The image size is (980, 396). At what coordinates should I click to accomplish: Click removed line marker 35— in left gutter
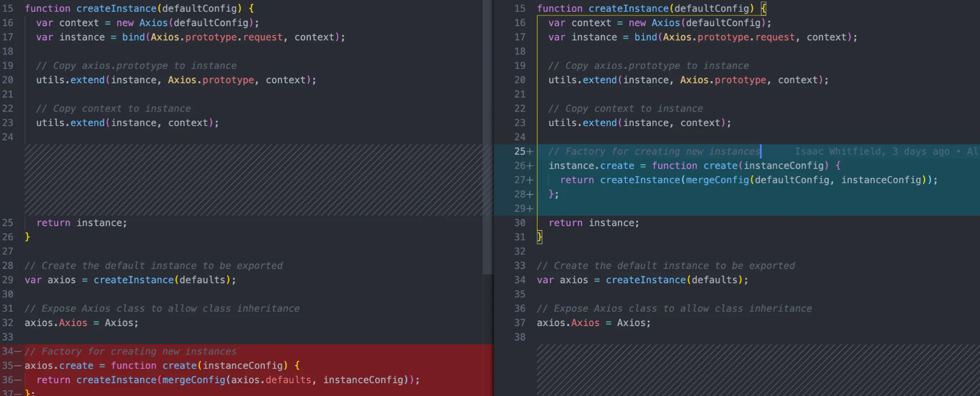point(11,366)
